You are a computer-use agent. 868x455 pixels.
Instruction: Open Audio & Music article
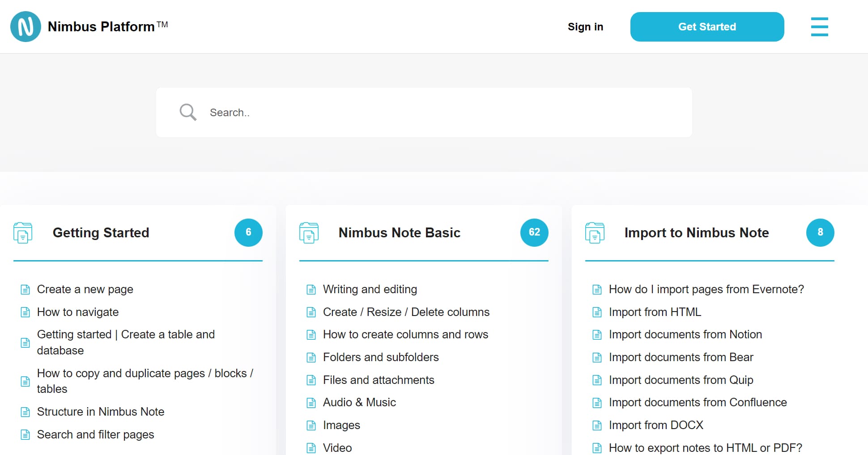click(359, 403)
